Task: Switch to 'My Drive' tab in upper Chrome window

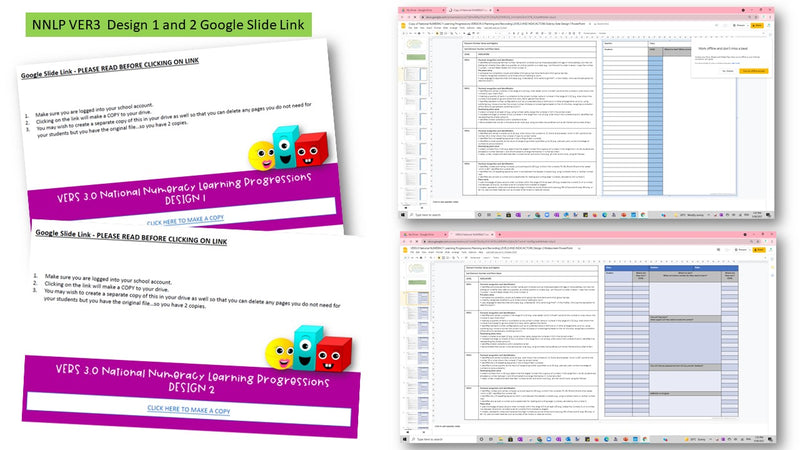Action: [x=423, y=10]
